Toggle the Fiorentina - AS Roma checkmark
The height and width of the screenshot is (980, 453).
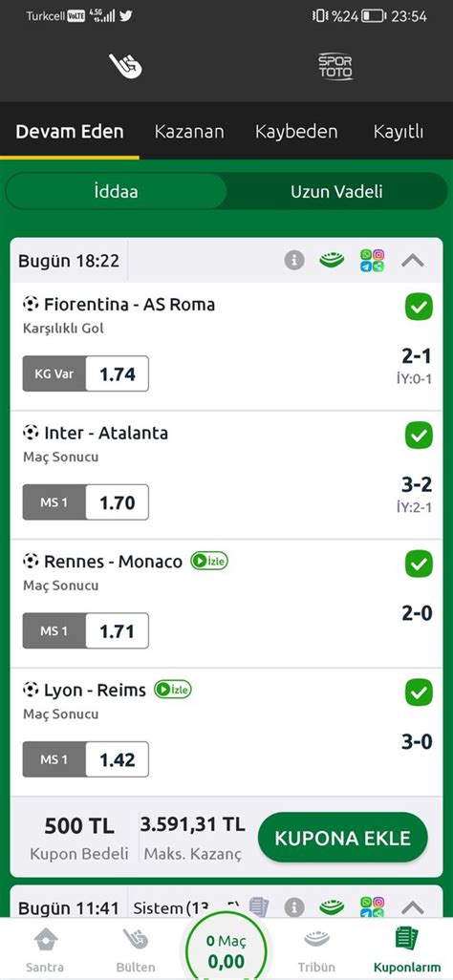(419, 307)
